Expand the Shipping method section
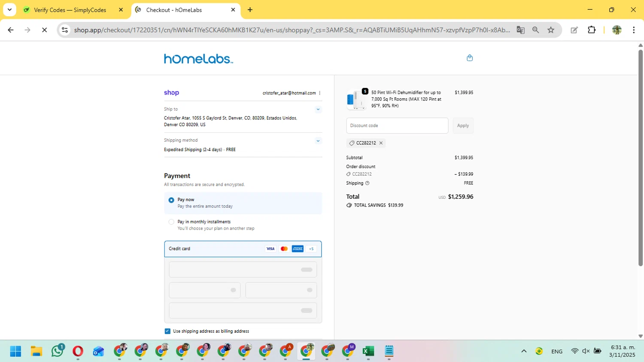The height and width of the screenshot is (362, 644). coord(318,141)
